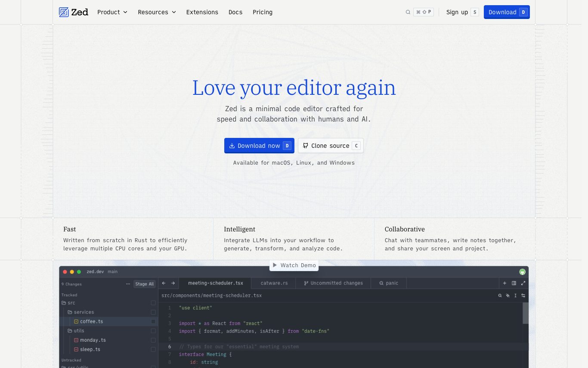Image resolution: width=588 pixels, height=368 pixels.
Task: Click the Download now button
Action: pos(259,146)
